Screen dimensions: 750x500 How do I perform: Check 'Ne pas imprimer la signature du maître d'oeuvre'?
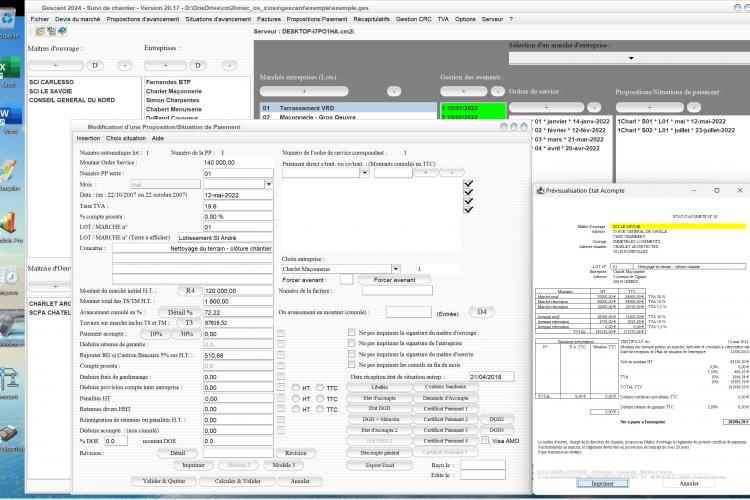pos(352,354)
